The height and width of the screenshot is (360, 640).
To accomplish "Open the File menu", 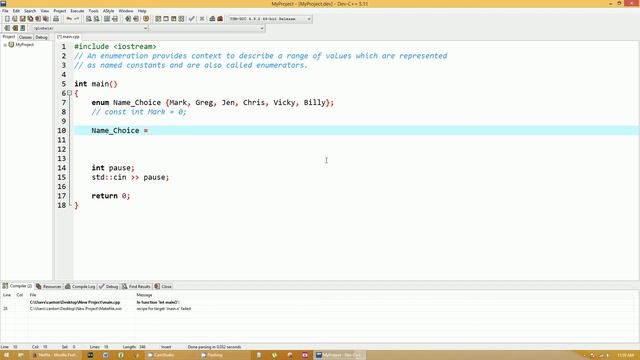I will point(5,11).
